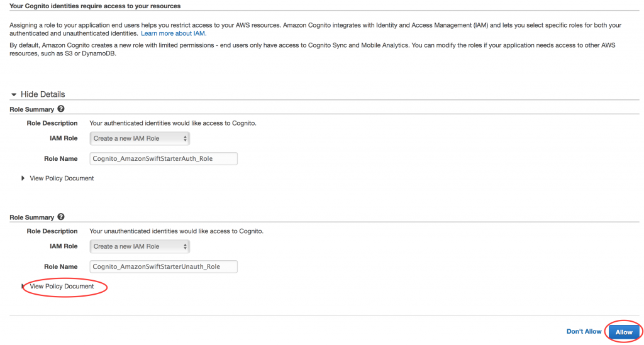Select the up-down arrows on the authenticated IAM Role selector
The image size is (644, 345).
[185, 139]
